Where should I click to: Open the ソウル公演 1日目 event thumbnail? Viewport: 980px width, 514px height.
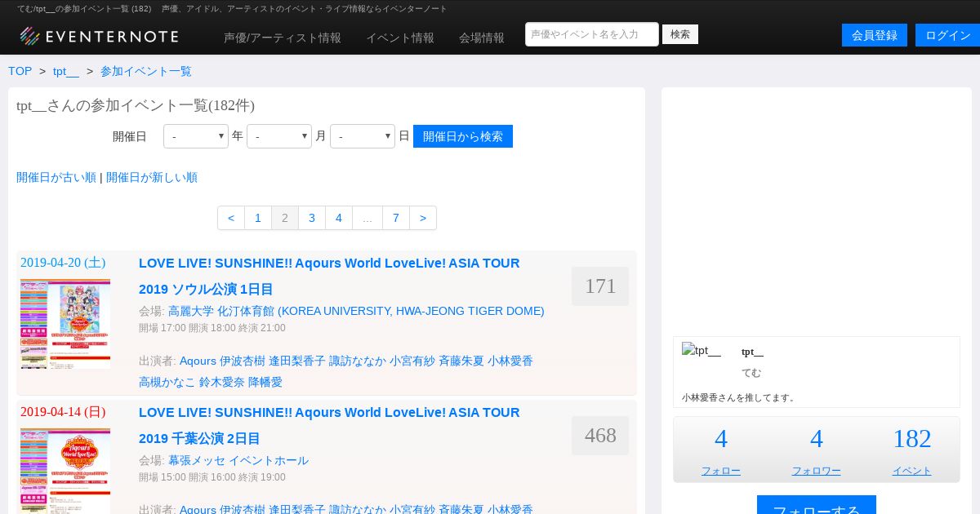(65, 324)
